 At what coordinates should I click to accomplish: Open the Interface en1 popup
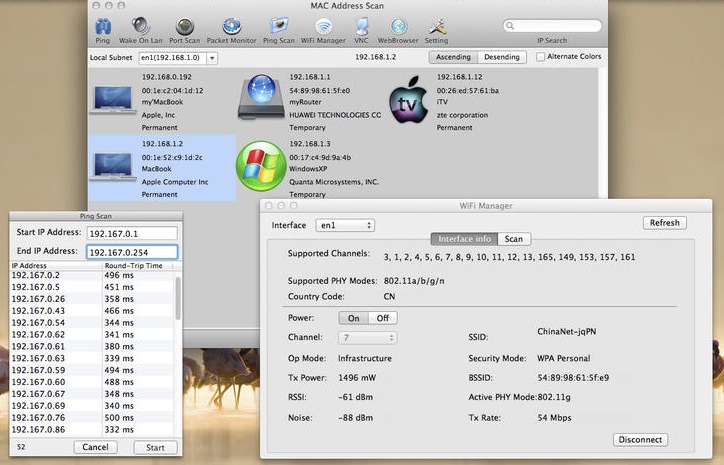tap(345, 225)
